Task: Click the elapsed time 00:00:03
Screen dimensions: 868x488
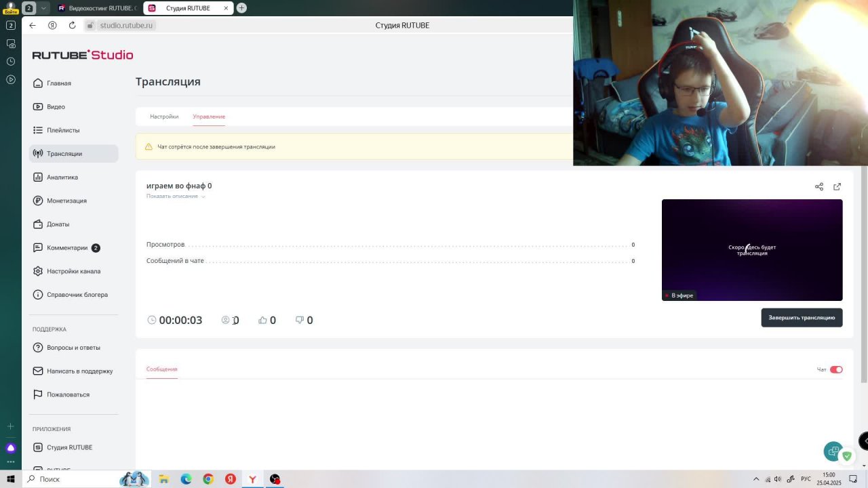Action: click(x=175, y=320)
